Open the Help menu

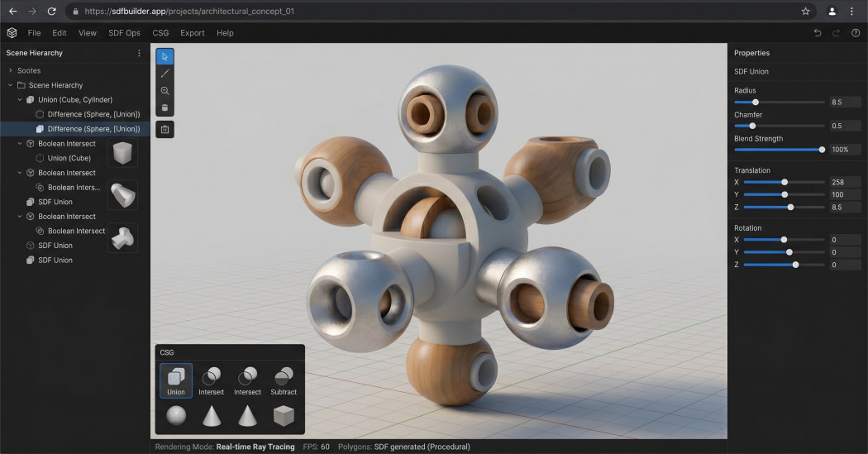[x=225, y=33]
